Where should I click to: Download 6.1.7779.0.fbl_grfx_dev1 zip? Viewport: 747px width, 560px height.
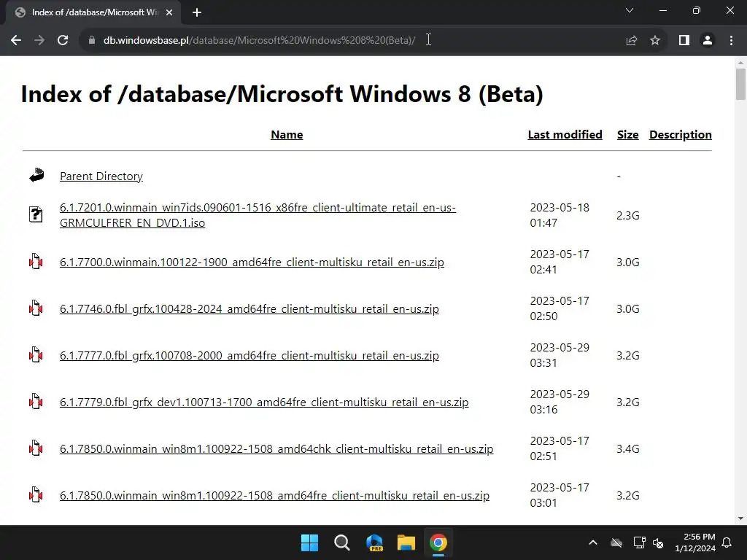tap(264, 402)
